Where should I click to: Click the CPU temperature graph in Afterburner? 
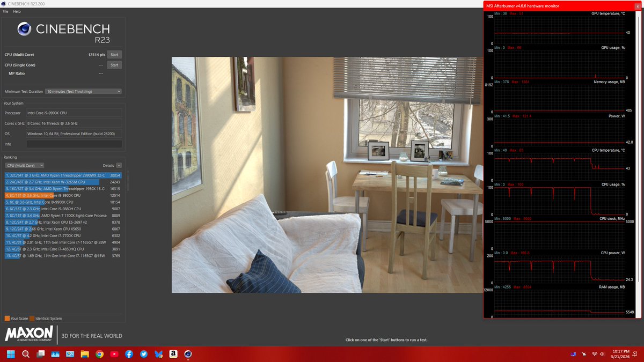559,166
